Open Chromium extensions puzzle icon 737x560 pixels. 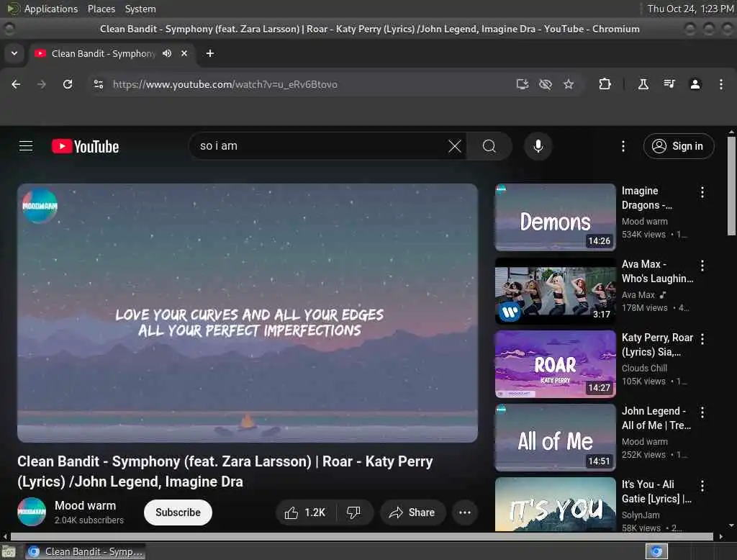[605, 84]
